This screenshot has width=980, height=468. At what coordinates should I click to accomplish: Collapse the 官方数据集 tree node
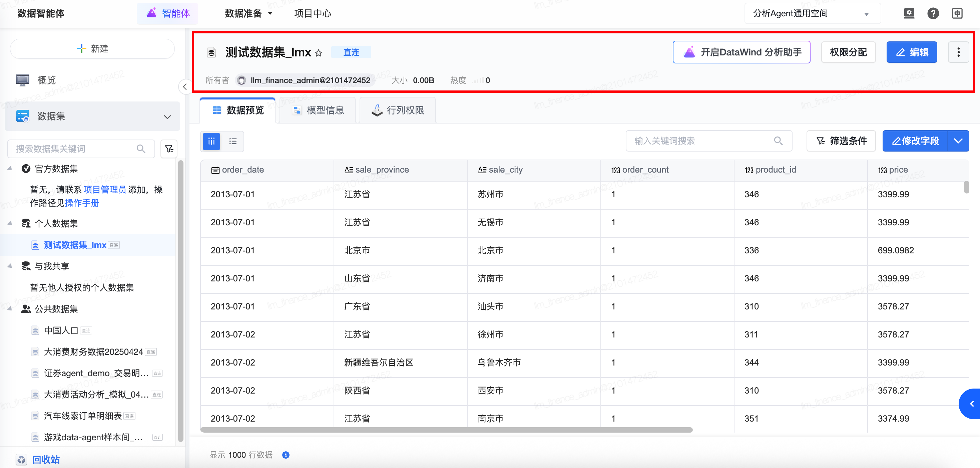coord(10,168)
